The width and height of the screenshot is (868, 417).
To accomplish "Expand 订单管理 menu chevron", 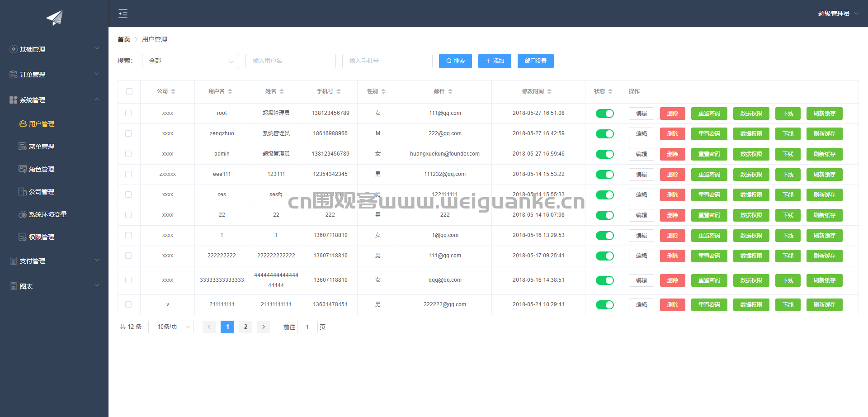I will [97, 74].
